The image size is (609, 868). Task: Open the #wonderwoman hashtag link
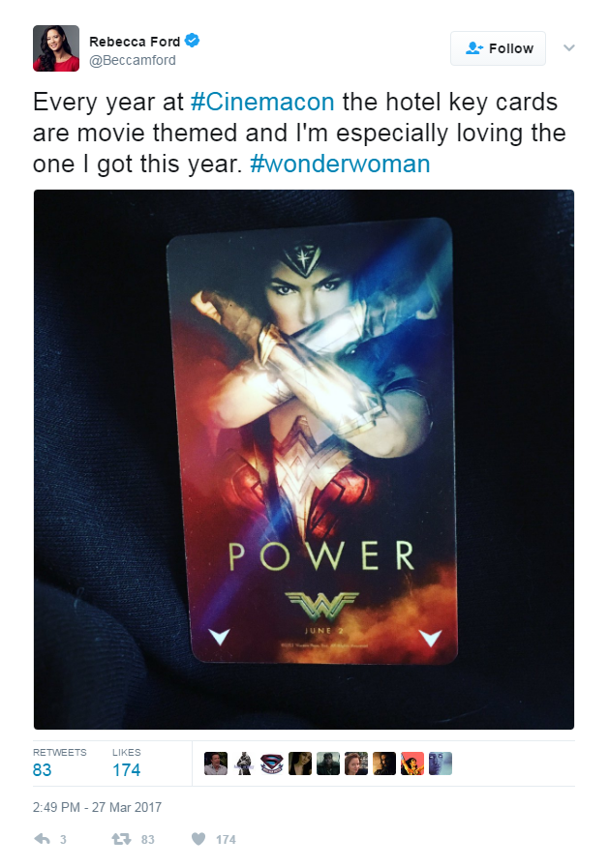340,164
